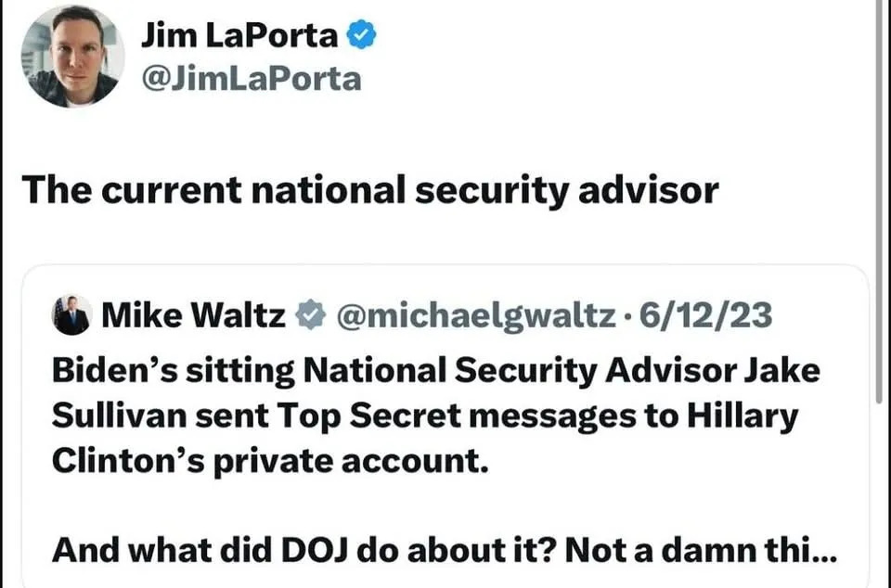This screenshot has height=588, width=891.
Task: Click Mike Waltz's small avatar in quoted post
Action: (x=71, y=315)
